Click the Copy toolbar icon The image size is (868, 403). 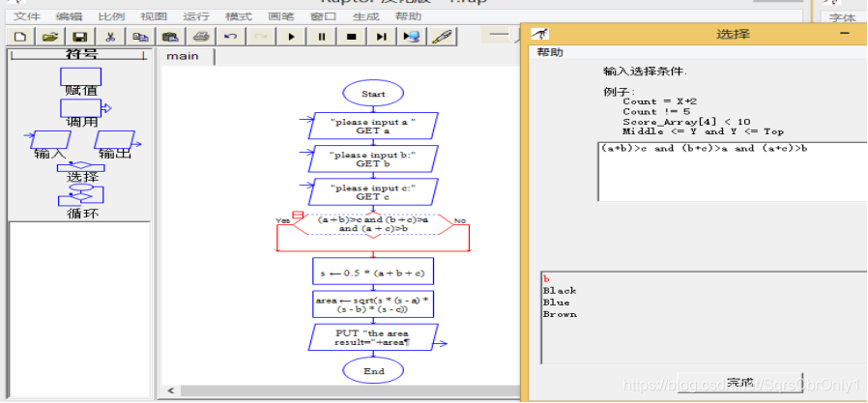coord(140,37)
